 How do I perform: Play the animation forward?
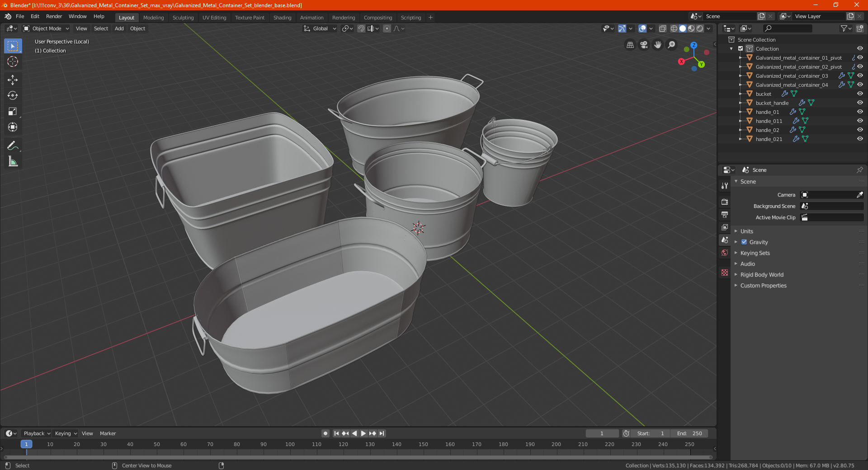(363, 433)
